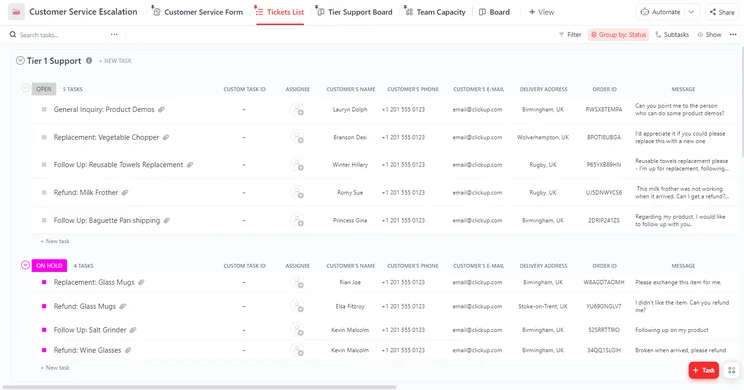Open the Tier Support Board tab

coord(354,12)
